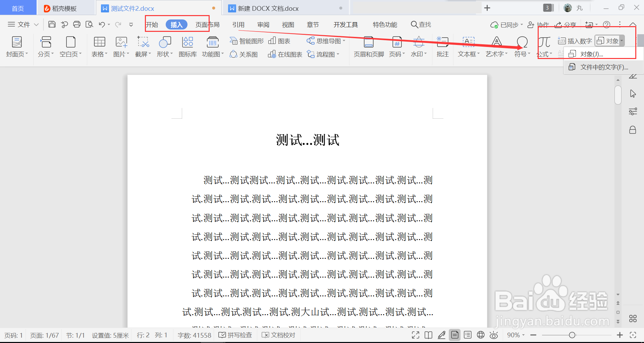Image resolution: width=644 pixels, height=343 pixels.
Task: Click the vertical scrollbar thumb
Action: tap(618, 95)
